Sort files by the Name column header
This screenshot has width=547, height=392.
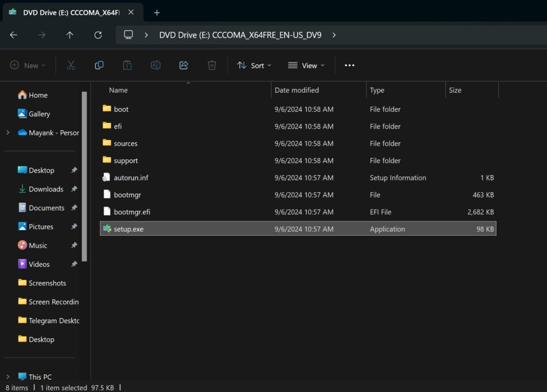(x=118, y=90)
